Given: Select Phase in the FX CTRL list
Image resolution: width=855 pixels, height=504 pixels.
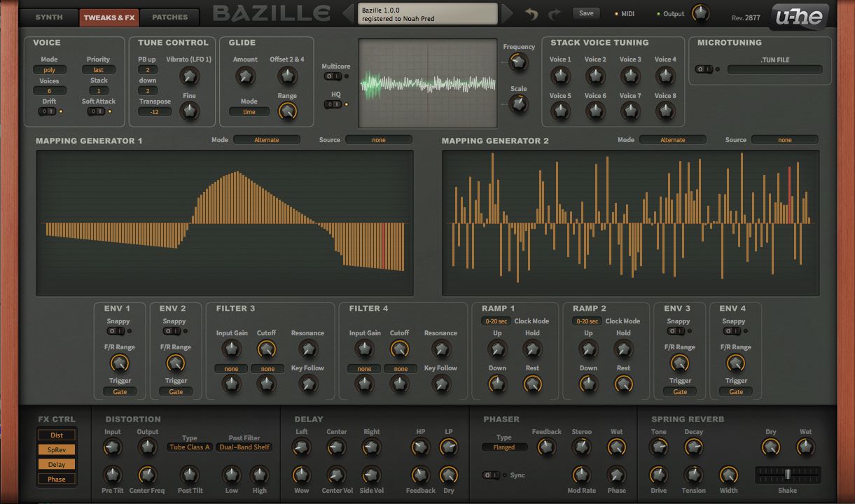Looking at the screenshot, I should [57, 479].
